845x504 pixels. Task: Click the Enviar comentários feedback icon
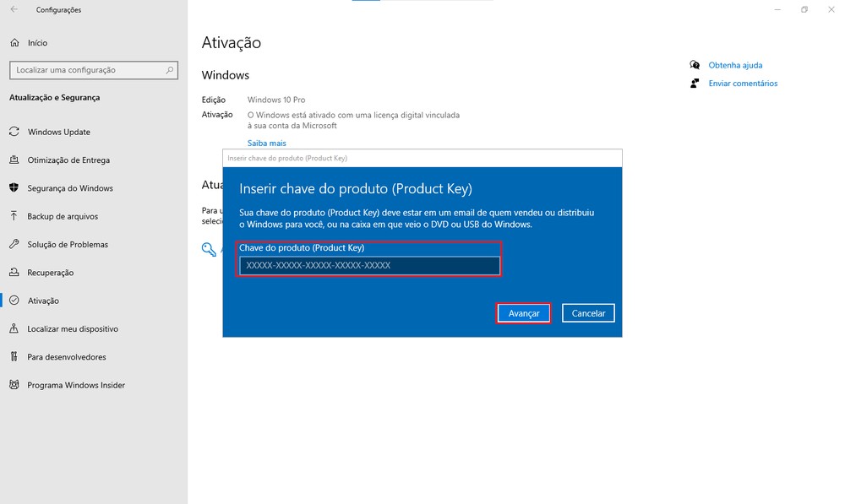695,83
